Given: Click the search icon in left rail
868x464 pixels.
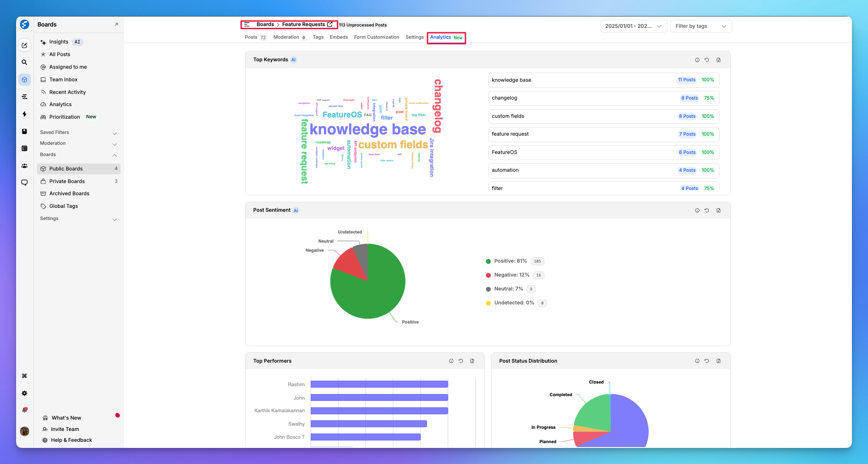Looking at the screenshot, I should click(x=24, y=63).
